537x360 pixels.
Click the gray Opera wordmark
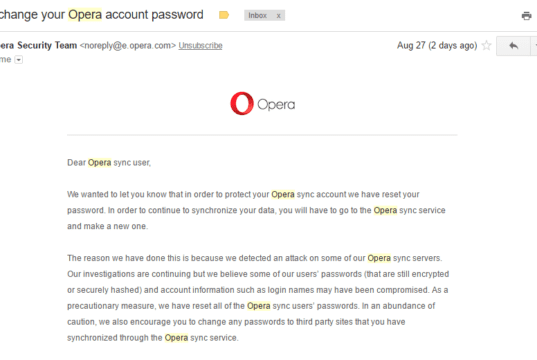coord(276,104)
